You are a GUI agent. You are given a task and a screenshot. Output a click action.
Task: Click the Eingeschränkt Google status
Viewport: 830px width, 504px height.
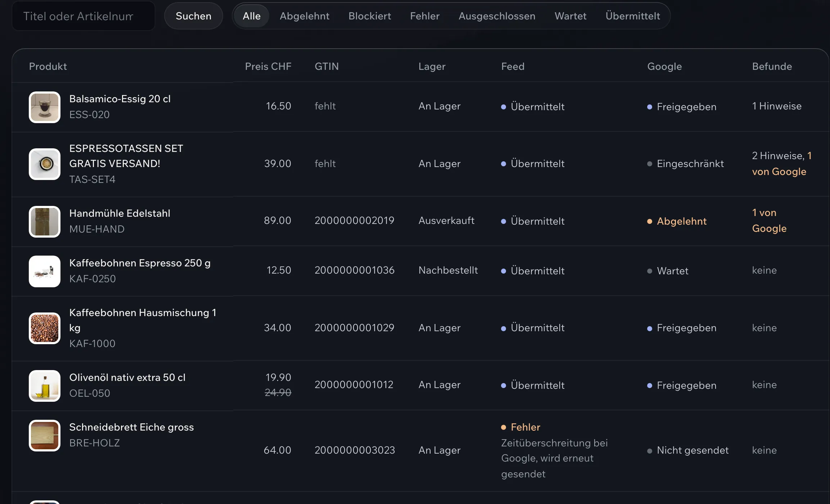pos(685,163)
